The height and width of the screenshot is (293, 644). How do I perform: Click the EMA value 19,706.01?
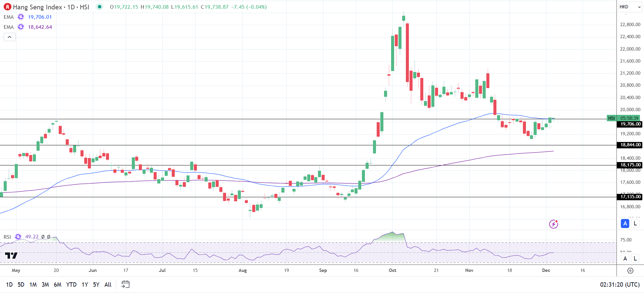click(40, 17)
